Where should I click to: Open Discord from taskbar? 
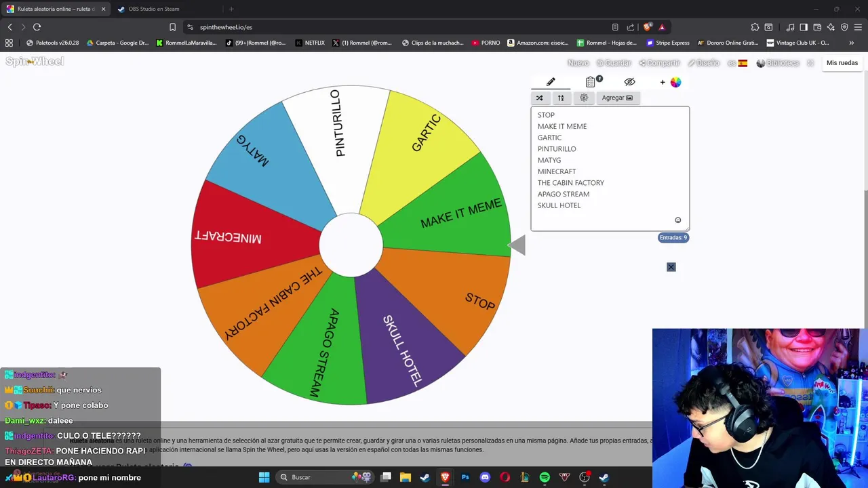485,477
